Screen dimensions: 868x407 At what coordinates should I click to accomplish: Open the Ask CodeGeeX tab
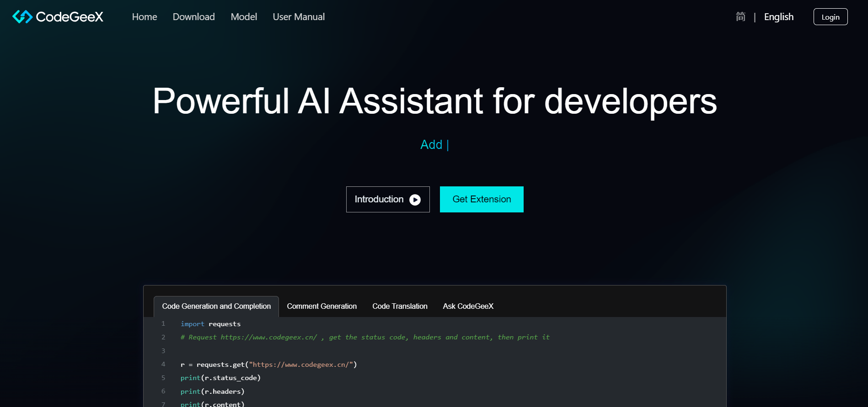[468, 307]
